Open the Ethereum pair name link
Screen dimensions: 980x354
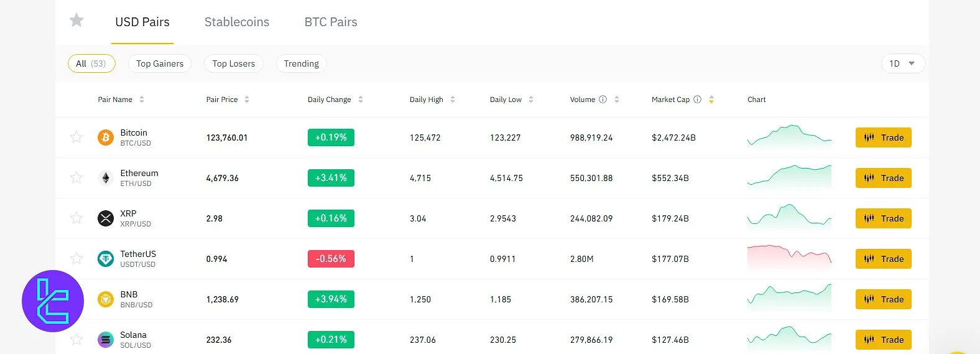click(x=139, y=173)
